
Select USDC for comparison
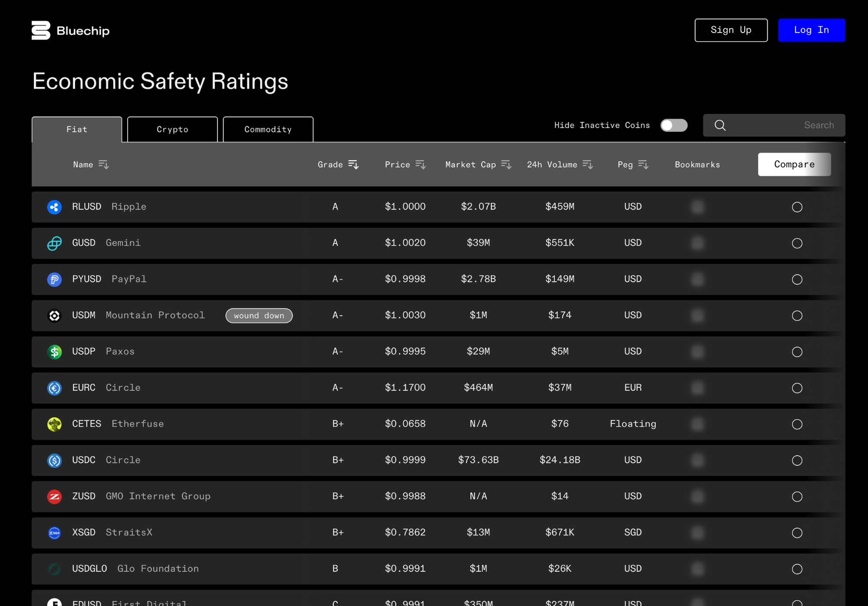tap(797, 460)
